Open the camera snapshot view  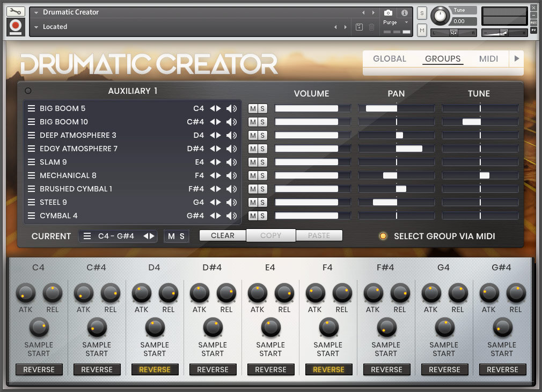click(x=389, y=12)
